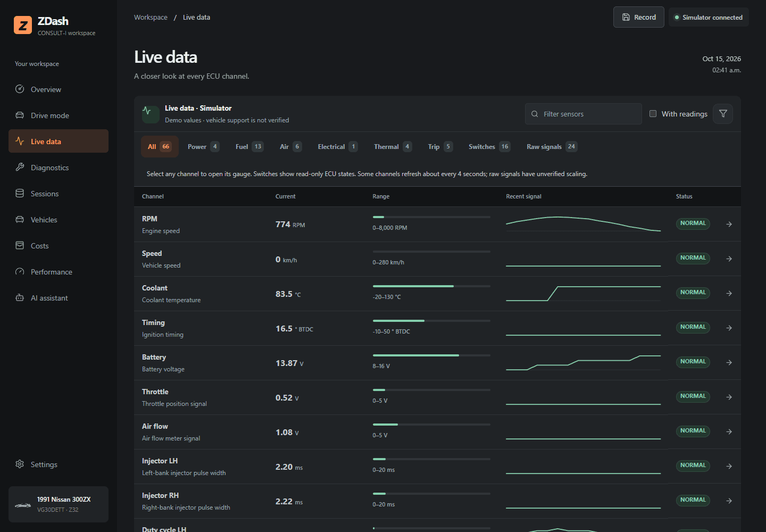The image size is (766, 532).
Task: Click the Live data breadcrumb
Action: pyautogui.click(x=196, y=17)
